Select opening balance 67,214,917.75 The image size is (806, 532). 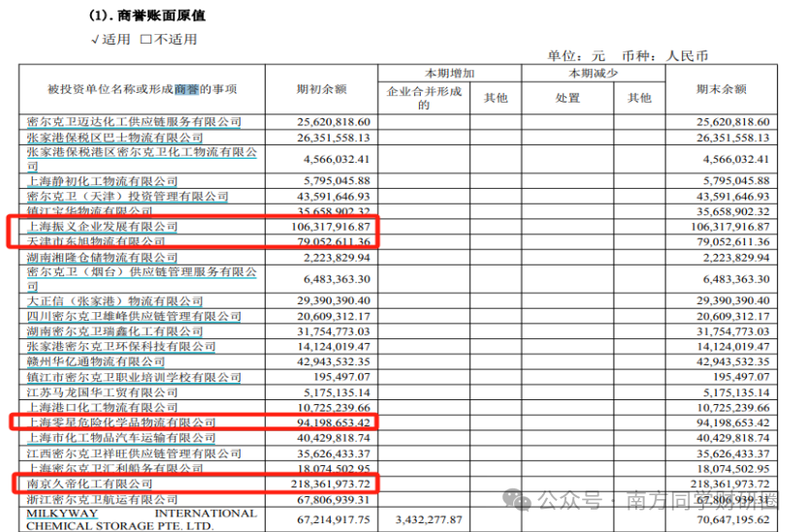(x=334, y=519)
